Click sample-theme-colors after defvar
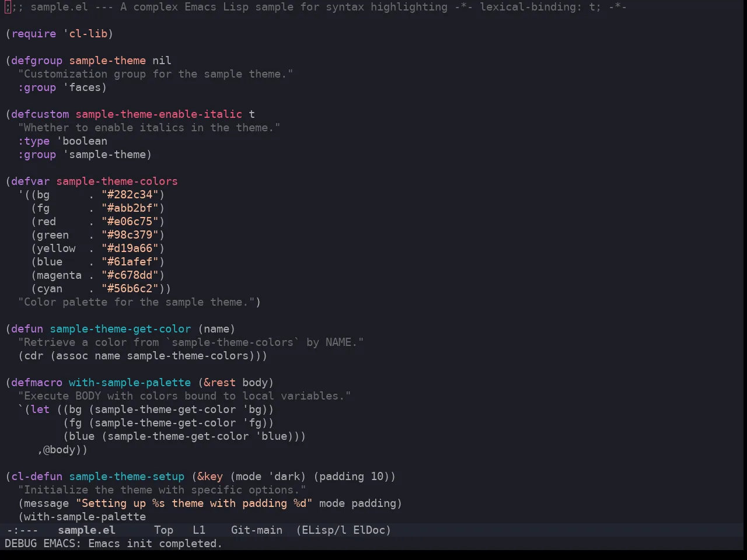This screenshot has width=747, height=560. (117, 181)
